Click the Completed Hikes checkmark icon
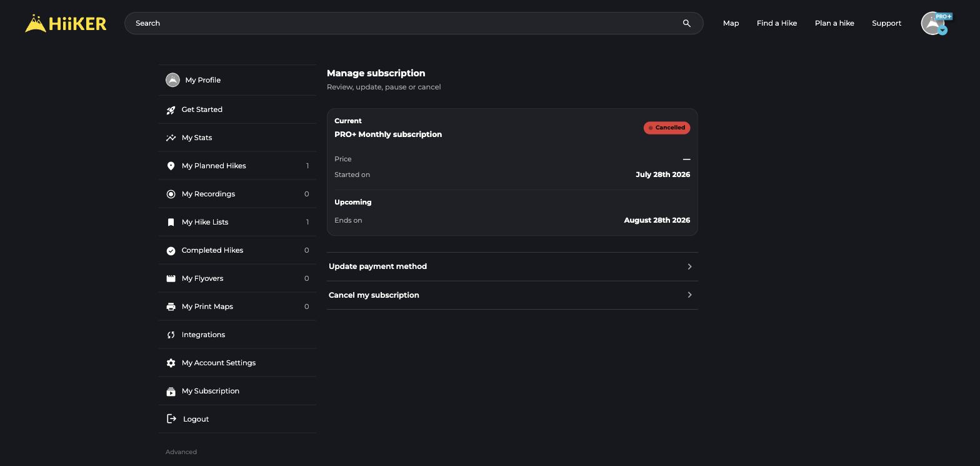The width and height of the screenshot is (980, 466). (171, 251)
